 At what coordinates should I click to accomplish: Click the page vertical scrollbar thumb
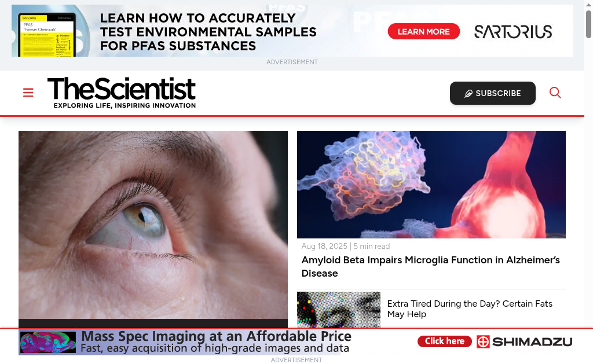click(x=588, y=24)
